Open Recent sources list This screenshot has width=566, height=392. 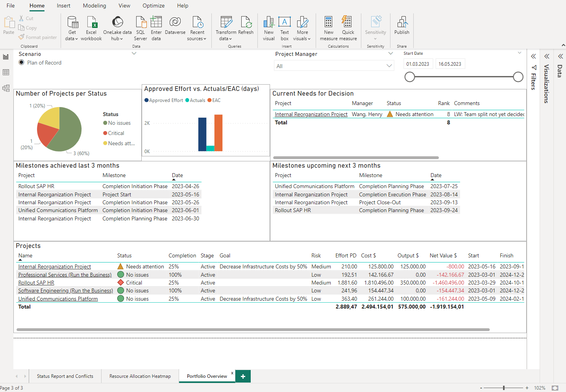pyautogui.click(x=197, y=28)
